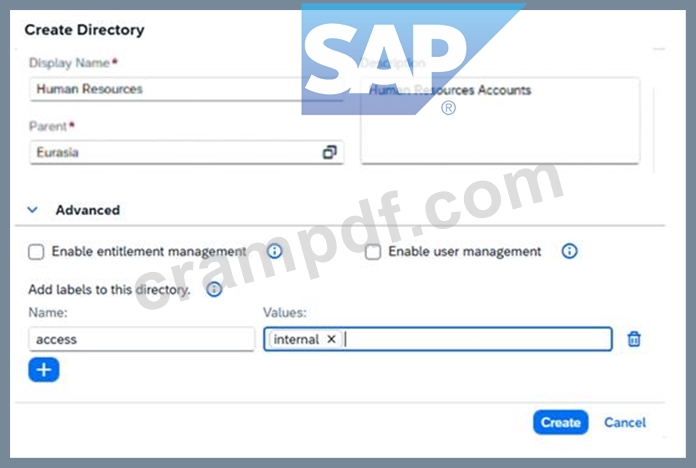This screenshot has width=696, height=468.
Task: Select the internal value token
Action: click(x=296, y=339)
